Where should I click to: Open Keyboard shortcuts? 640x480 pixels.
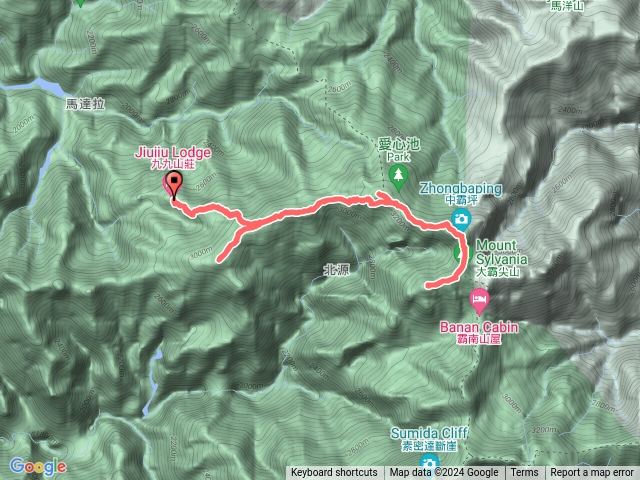(334, 473)
